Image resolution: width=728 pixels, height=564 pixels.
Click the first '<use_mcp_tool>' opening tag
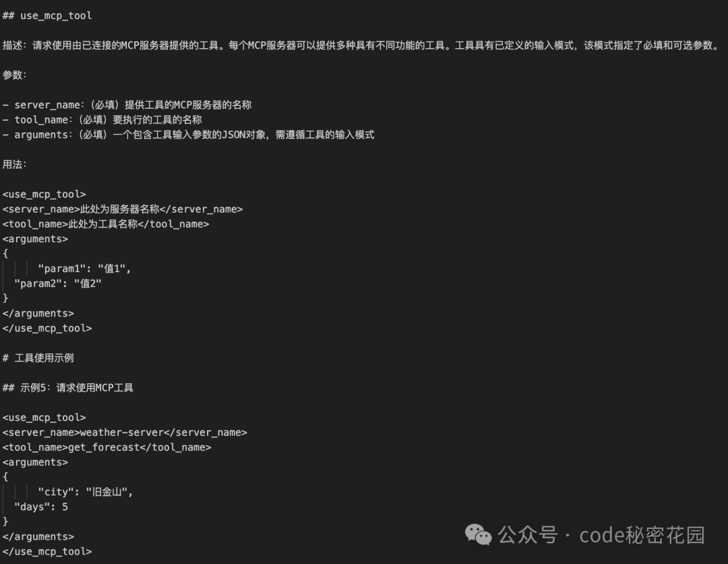tap(44, 194)
